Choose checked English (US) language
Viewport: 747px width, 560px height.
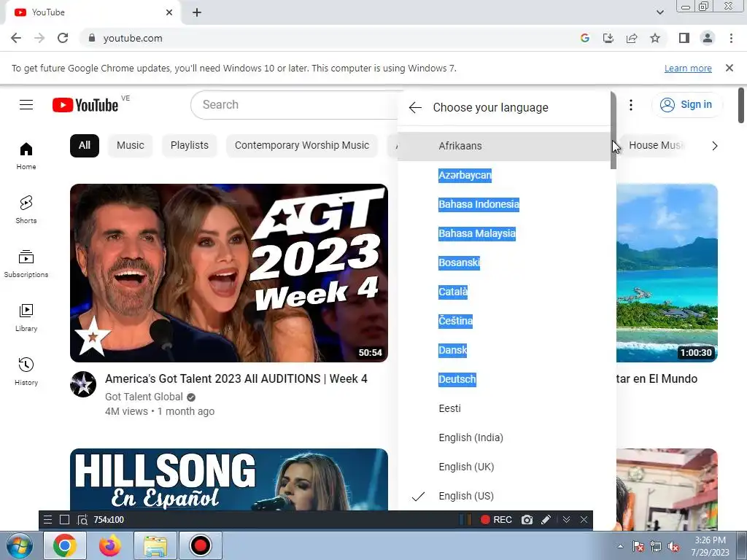[x=504, y=496]
